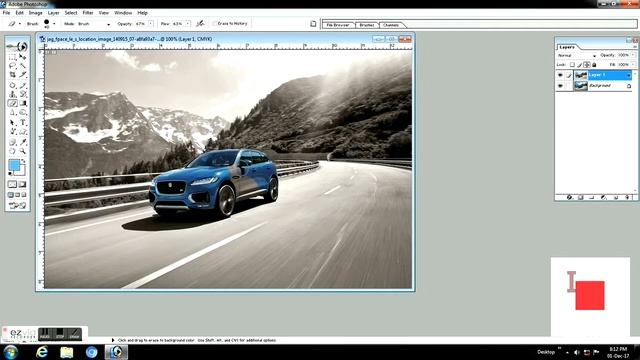
Task: Switch to the Brushes tab
Action: (x=367, y=25)
